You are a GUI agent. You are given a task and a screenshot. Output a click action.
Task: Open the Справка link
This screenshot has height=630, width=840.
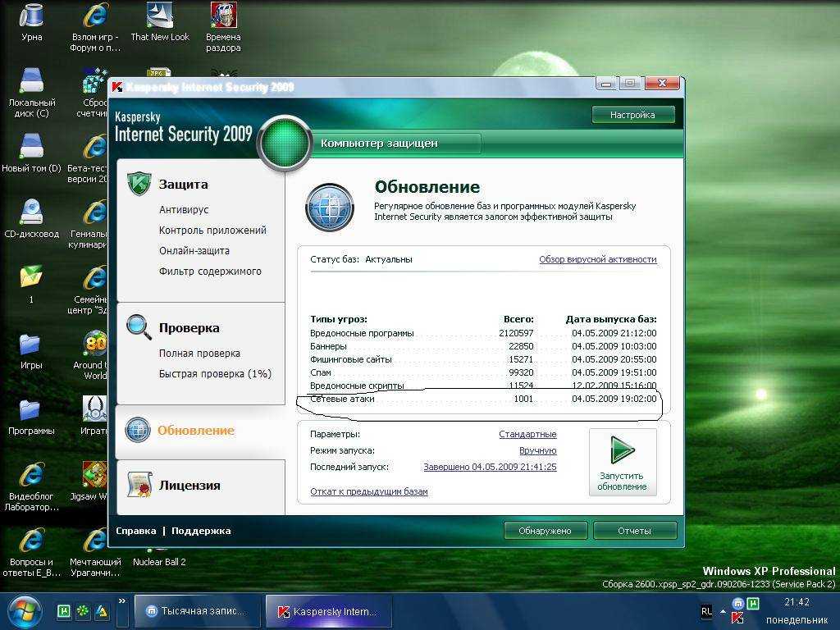click(136, 531)
